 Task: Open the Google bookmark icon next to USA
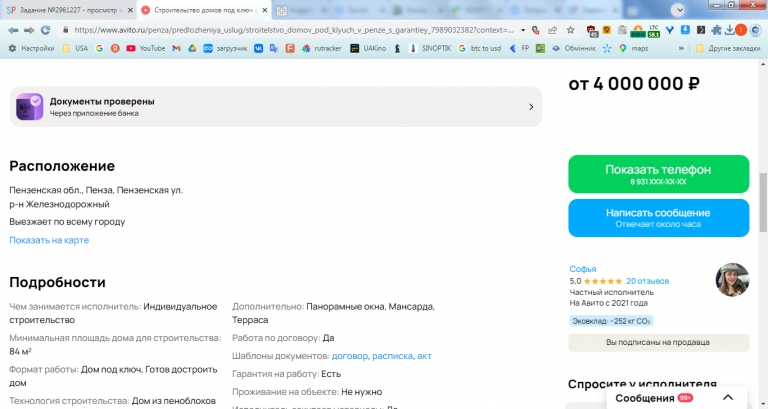coord(99,48)
